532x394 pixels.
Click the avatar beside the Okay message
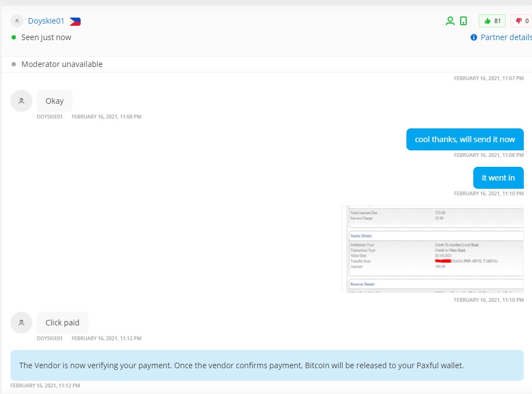(21, 101)
